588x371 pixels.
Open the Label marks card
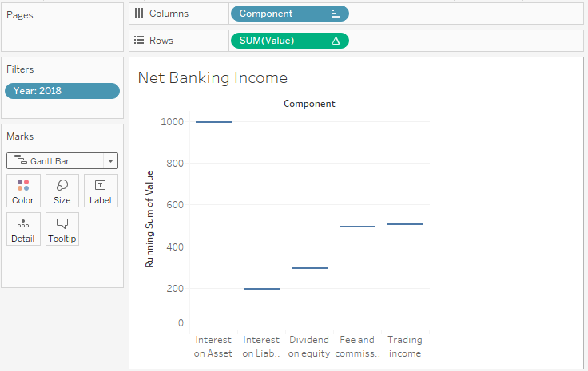coord(101,191)
